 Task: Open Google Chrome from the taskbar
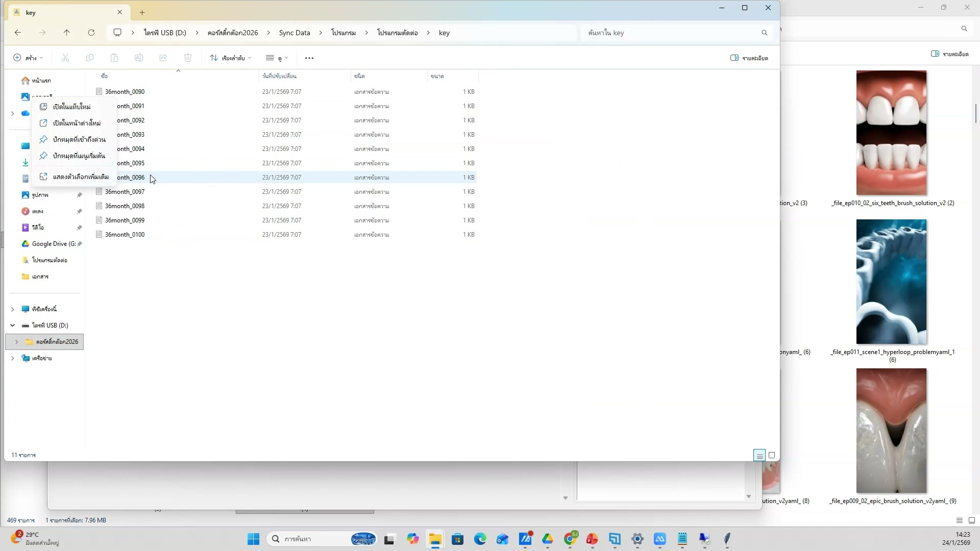pos(570,539)
